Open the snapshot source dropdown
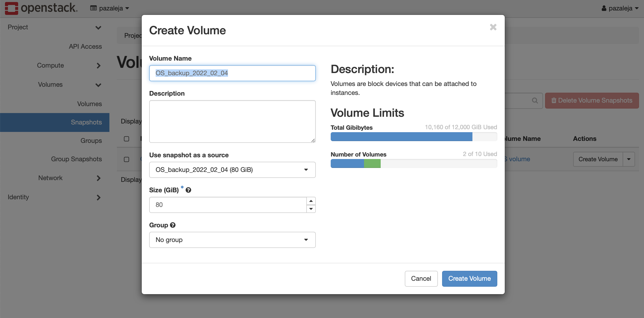 coord(232,170)
